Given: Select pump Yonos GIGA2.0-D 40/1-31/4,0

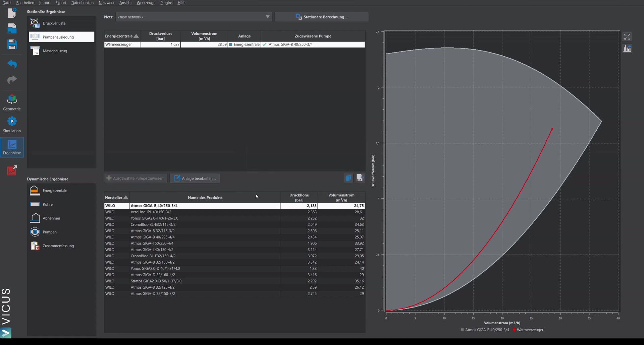Looking at the screenshot, I should (x=234, y=269).
